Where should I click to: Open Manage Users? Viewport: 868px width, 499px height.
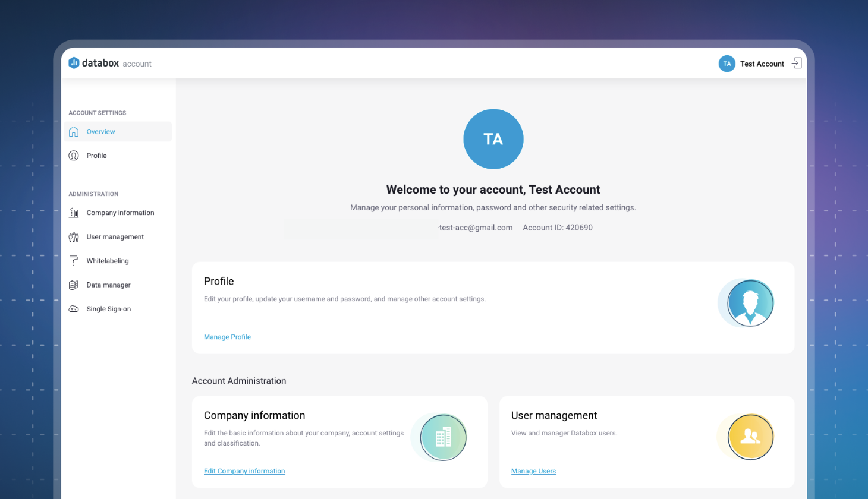click(x=533, y=471)
